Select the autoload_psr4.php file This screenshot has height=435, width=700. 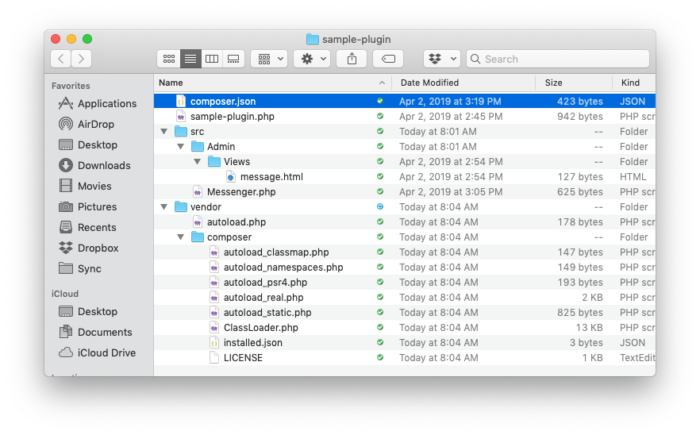coord(404,282)
